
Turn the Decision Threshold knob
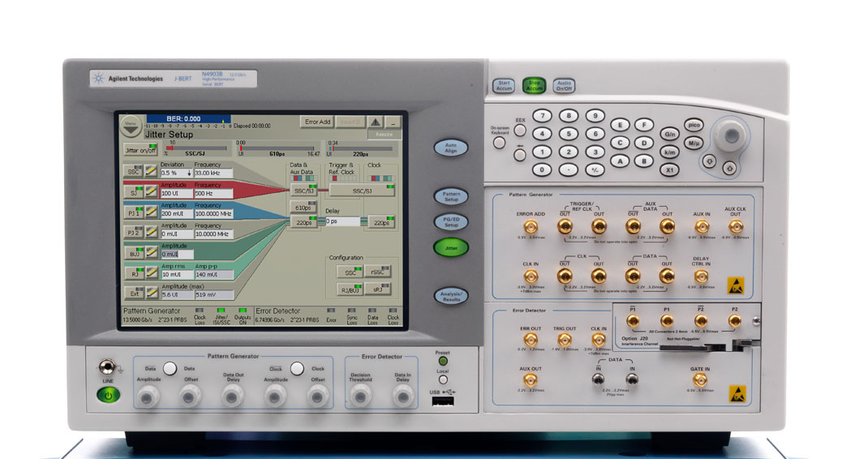[x=361, y=397]
